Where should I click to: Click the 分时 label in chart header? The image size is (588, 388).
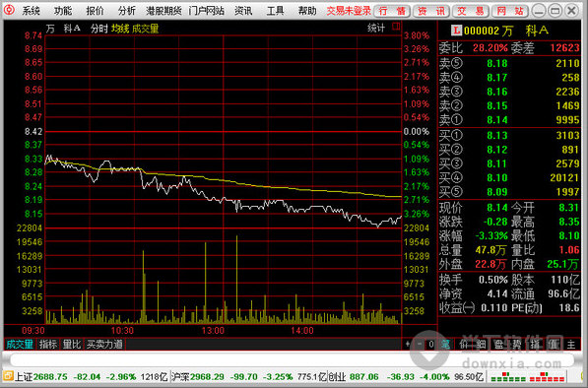click(99, 29)
